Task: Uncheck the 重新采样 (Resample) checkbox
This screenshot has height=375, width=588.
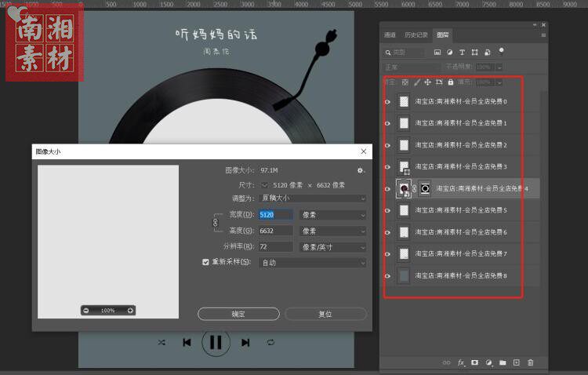Action: coord(205,262)
